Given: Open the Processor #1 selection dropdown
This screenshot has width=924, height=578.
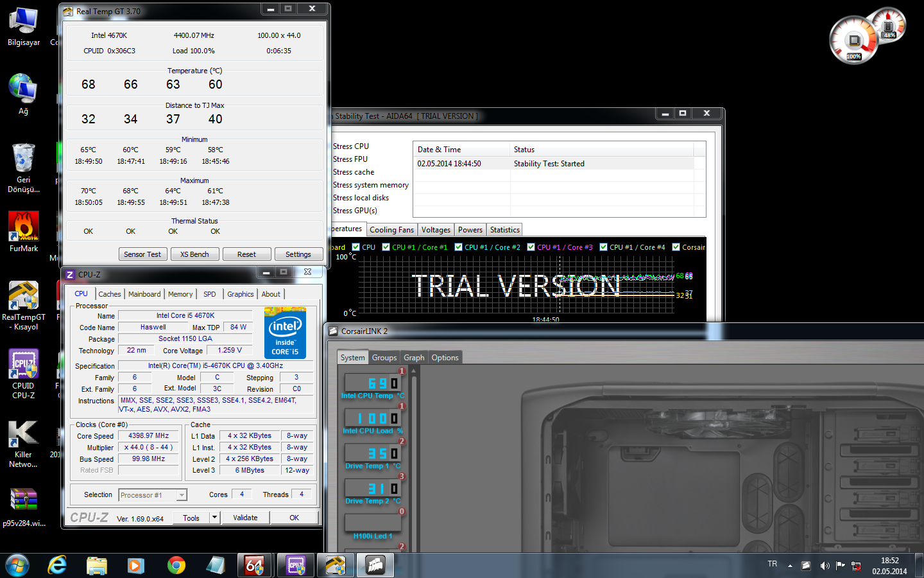Looking at the screenshot, I should click(153, 495).
